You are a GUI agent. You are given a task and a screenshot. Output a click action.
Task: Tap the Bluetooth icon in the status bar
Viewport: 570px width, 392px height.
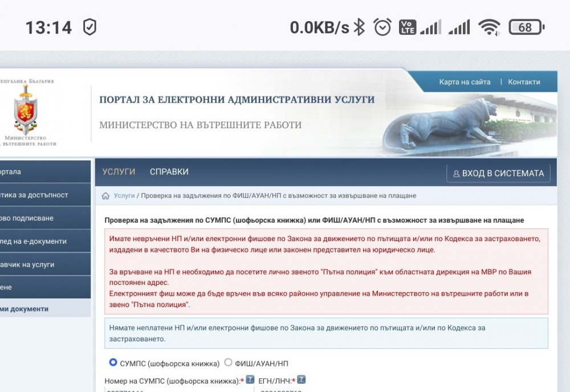pyautogui.click(x=359, y=27)
